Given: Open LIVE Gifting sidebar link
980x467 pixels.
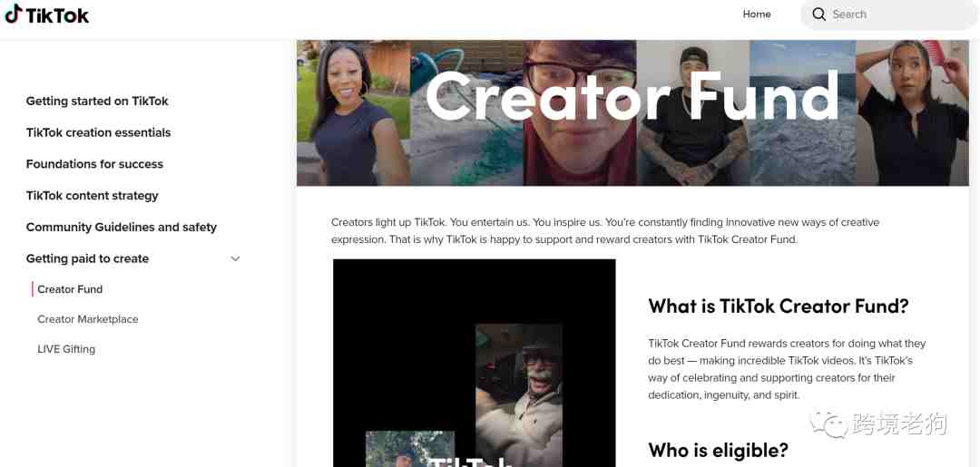Looking at the screenshot, I should [66, 349].
